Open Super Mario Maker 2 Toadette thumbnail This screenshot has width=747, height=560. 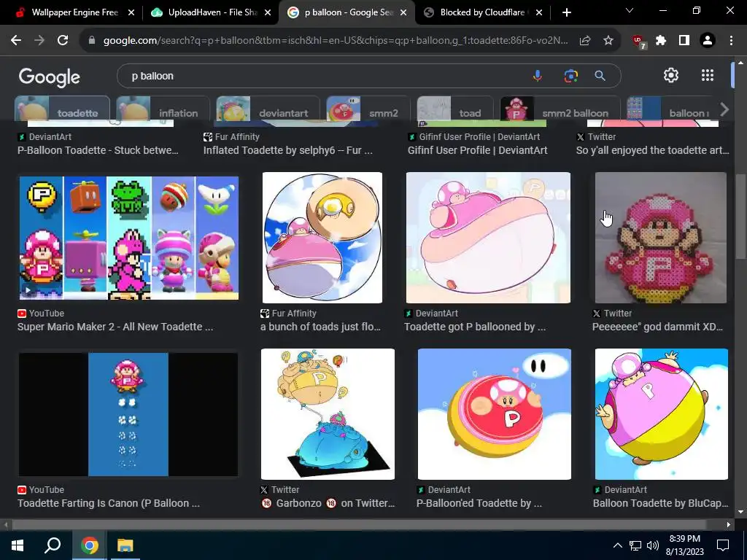pos(128,238)
